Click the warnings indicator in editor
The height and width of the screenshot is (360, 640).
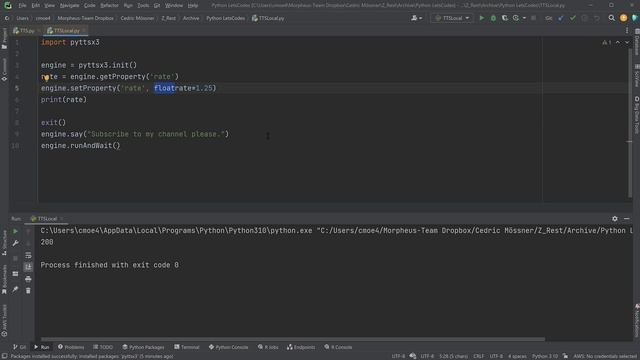click(607, 42)
